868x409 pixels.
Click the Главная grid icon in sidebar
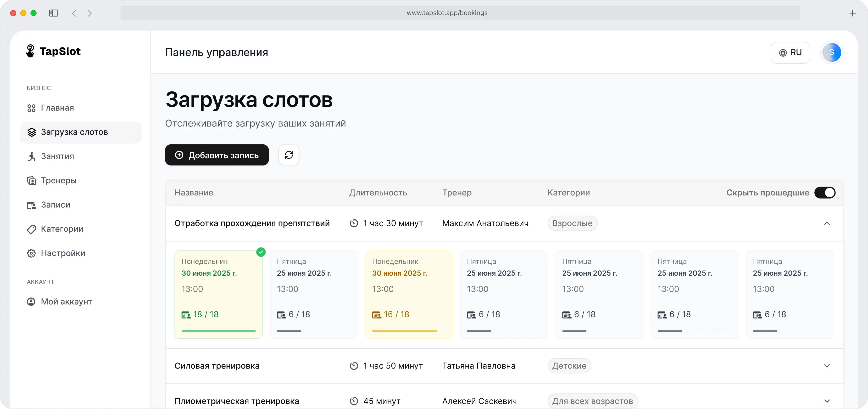[31, 108]
